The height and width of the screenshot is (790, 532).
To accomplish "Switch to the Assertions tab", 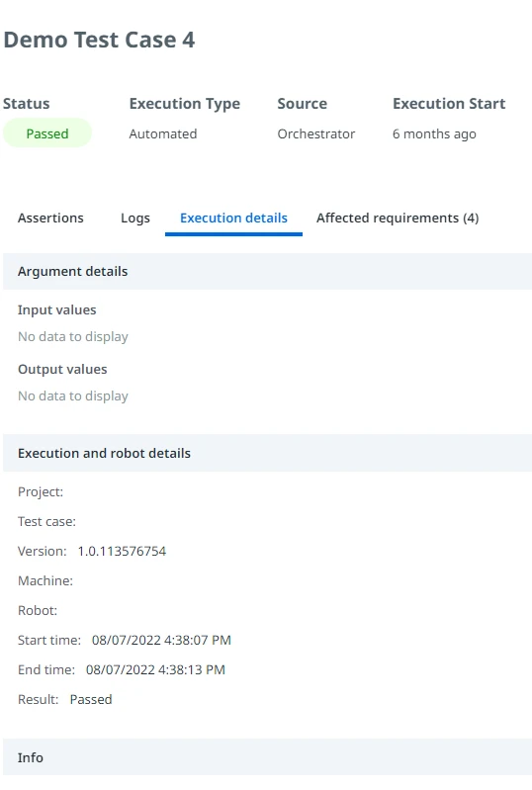I will click(50, 219).
